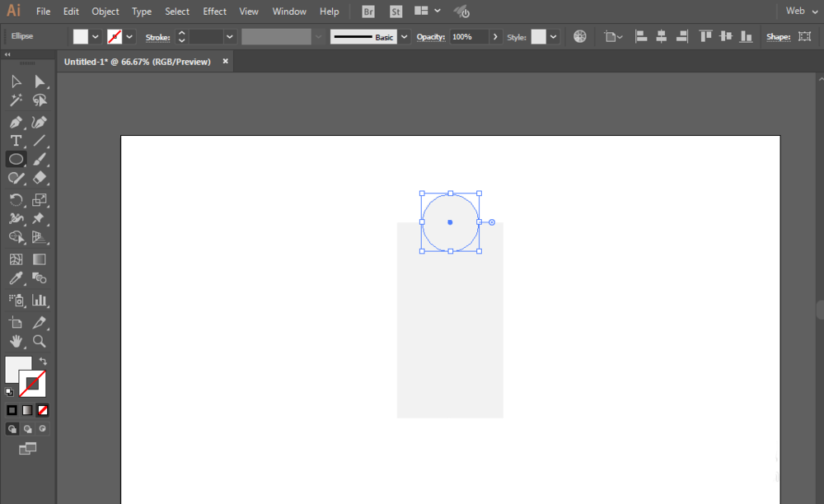824x504 pixels.
Task: Select the Pen tool
Action: tap(16, 122)
